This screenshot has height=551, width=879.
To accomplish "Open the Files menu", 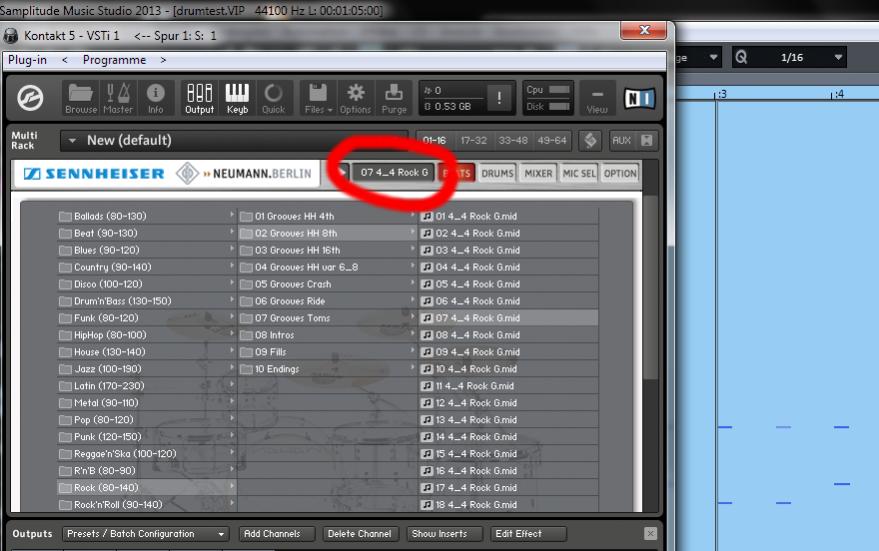I will tap(318, 98).
